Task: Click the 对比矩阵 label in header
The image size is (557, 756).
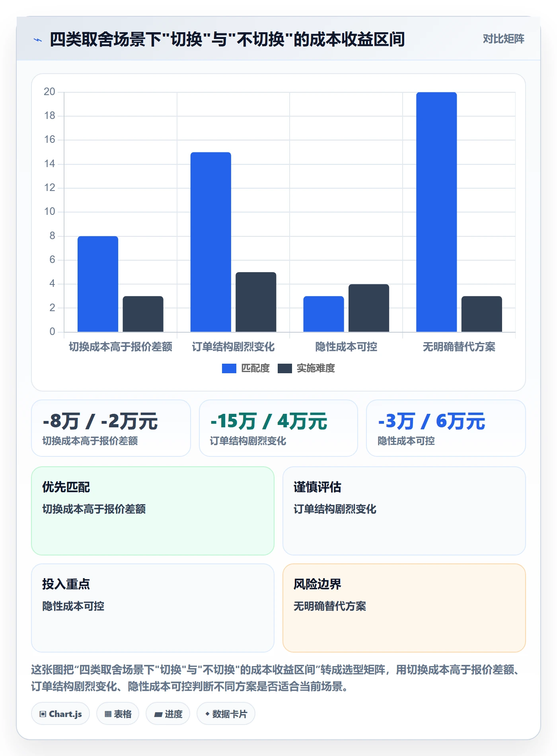Action: click(x=503, y=39)
